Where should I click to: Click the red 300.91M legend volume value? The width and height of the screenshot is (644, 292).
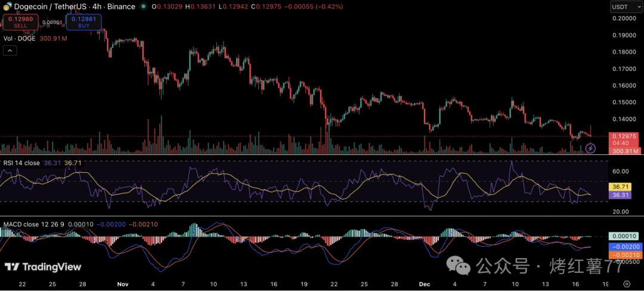pyautogui.click(x=53, y=39)
